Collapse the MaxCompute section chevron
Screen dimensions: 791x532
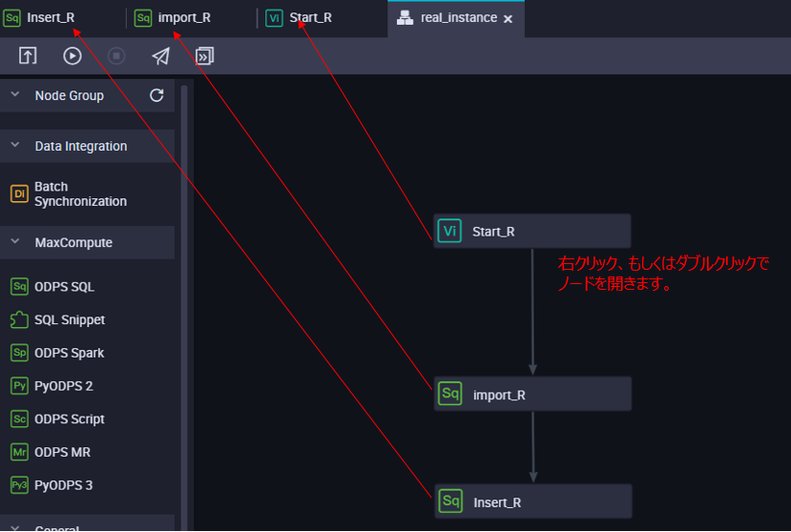15,241
